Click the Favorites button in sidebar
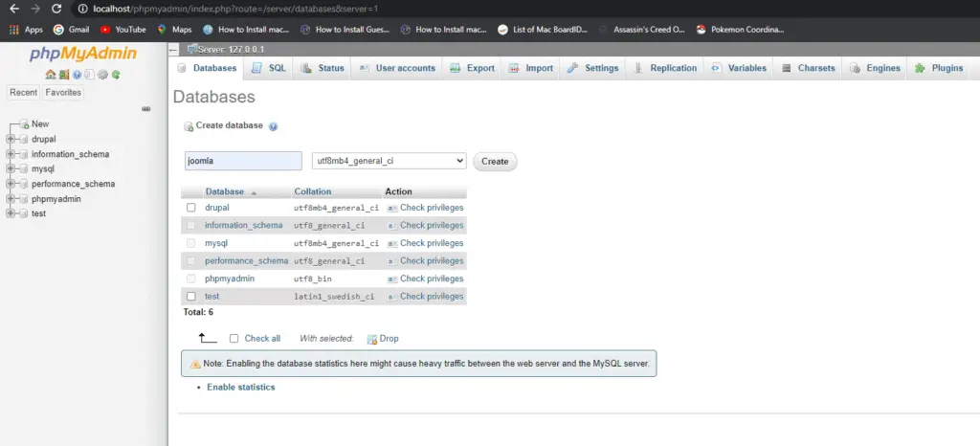This screenshot has width=980, height=446. 63,93
